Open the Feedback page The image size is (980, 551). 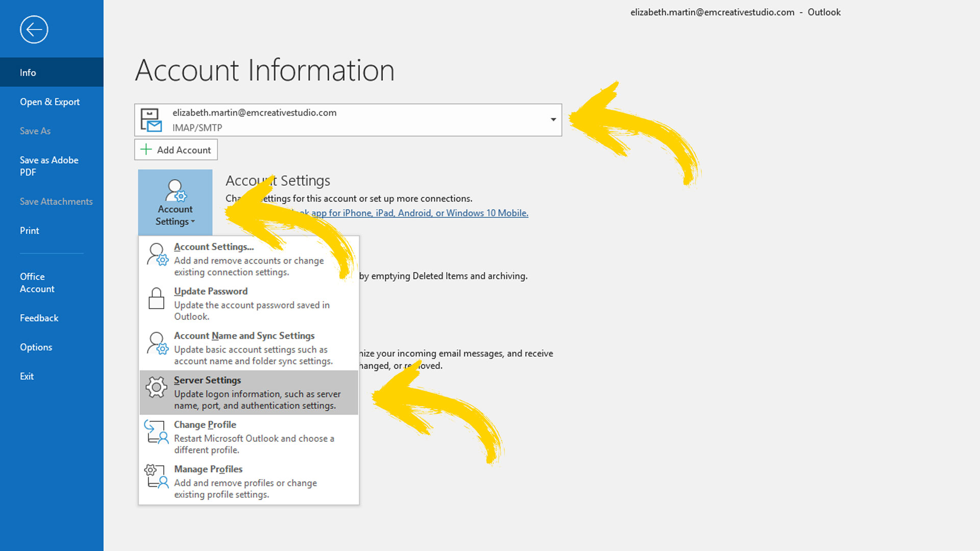coord(52,318)
